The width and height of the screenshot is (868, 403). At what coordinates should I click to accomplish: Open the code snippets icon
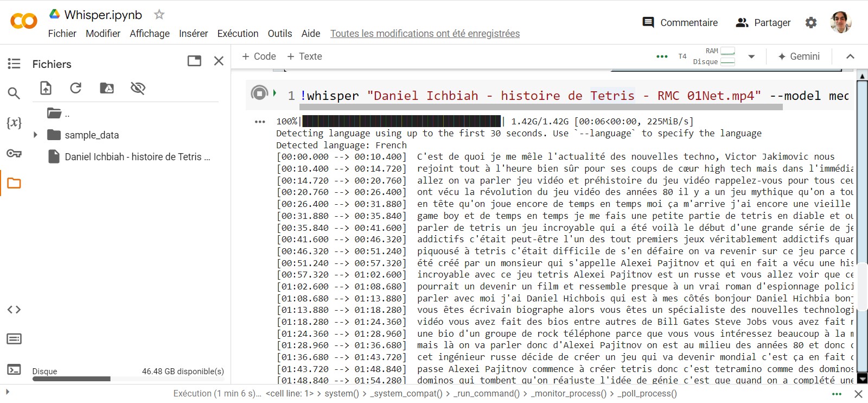[14, 310]
